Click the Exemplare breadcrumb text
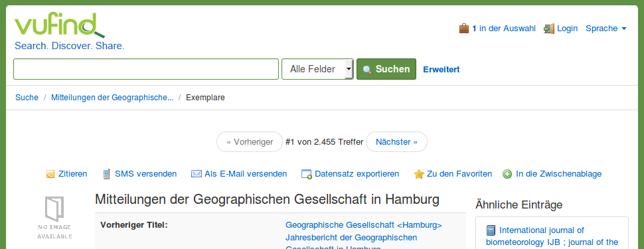This screenshot has height=249, width=644. click(205, 98)
